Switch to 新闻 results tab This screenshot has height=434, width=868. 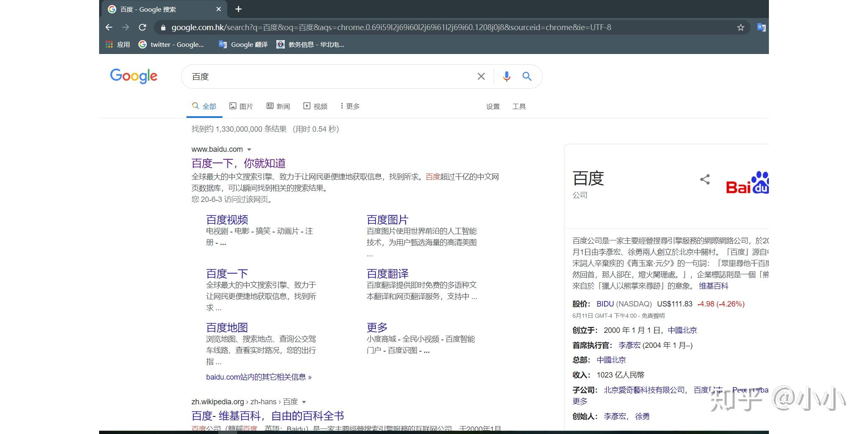click(x=278, y=106)
